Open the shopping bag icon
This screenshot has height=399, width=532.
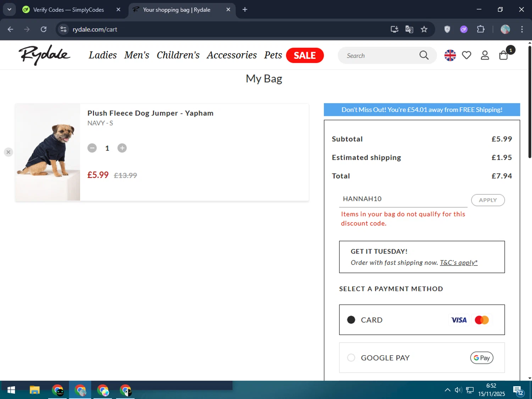point(504,55)
